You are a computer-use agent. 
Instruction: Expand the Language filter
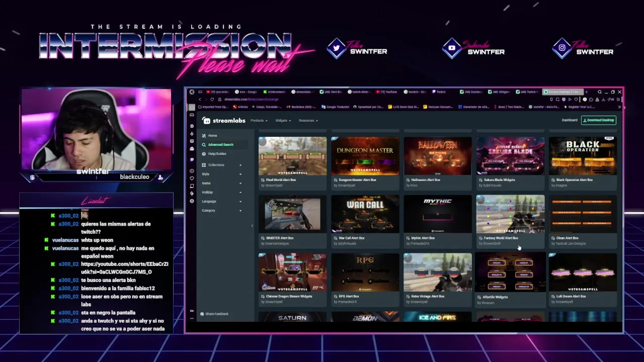tap(240, 201)
